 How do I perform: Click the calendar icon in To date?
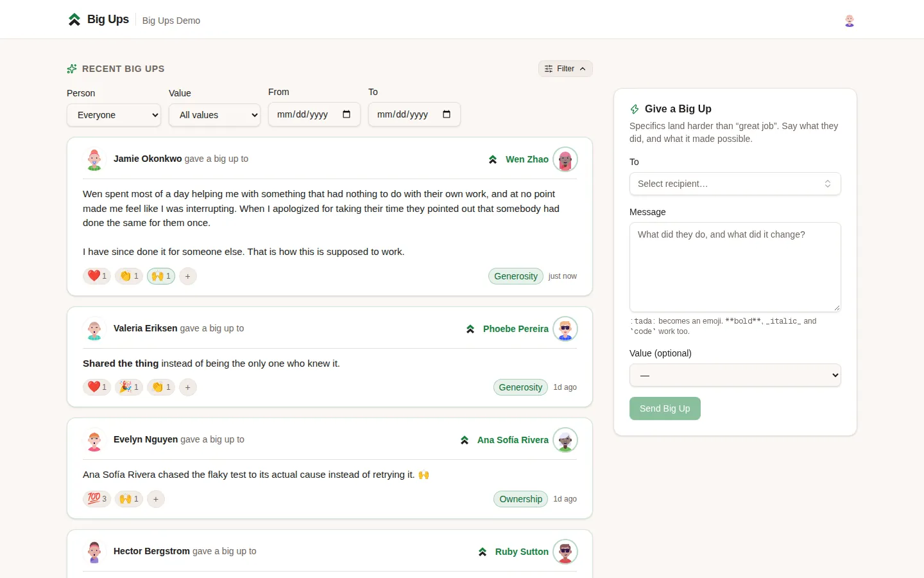(447, 114)
